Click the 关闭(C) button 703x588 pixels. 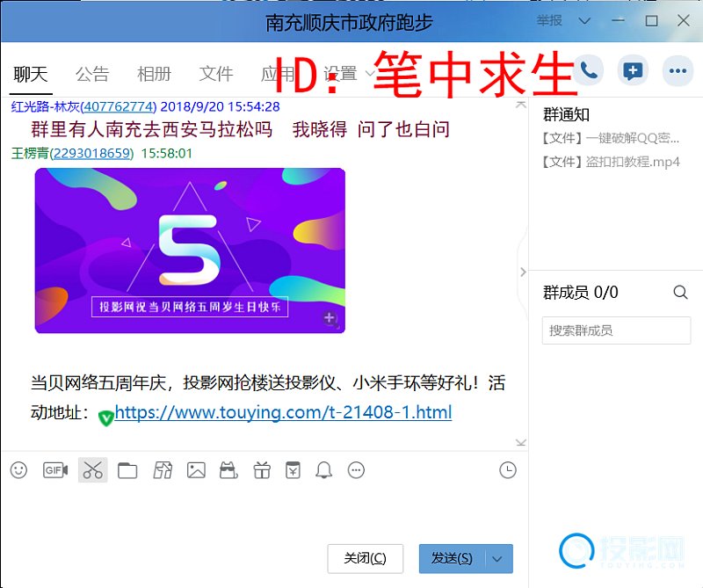pyautogui.click(x=365, y=558)
